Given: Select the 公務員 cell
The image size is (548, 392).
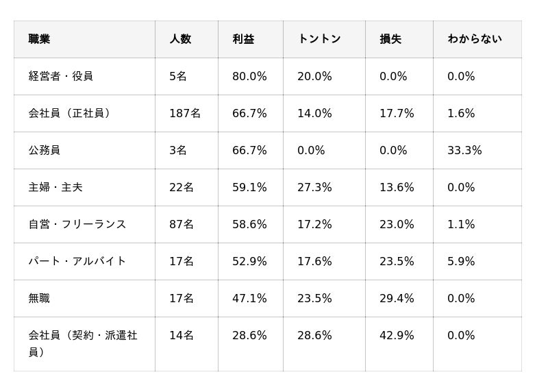Looking at the screenshot, I should pos(44,150).
